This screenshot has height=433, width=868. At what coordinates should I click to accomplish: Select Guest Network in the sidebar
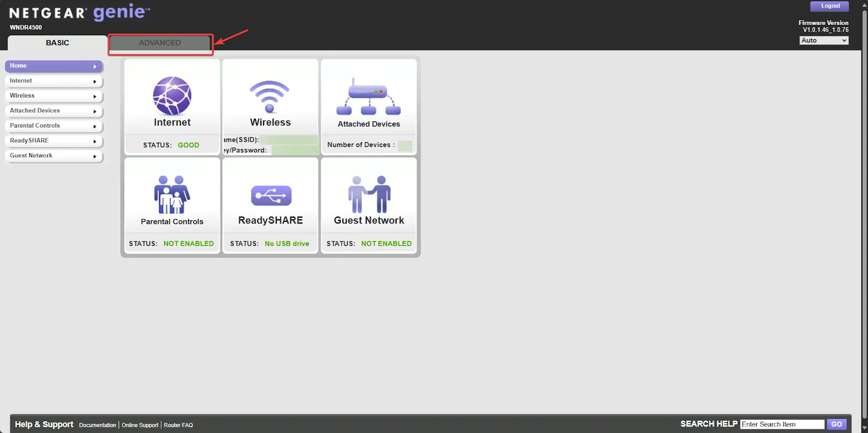click(x=54, y=156)
